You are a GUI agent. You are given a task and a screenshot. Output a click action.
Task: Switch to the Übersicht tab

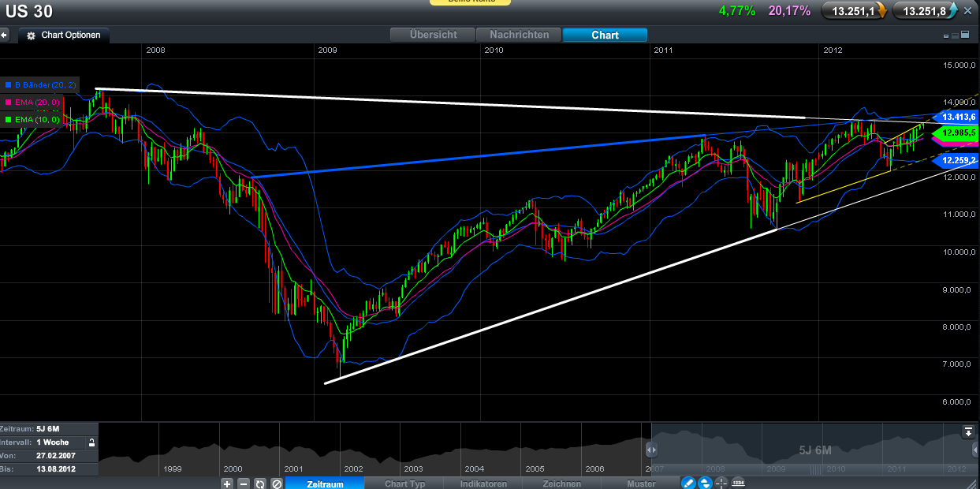pos(434,35)
